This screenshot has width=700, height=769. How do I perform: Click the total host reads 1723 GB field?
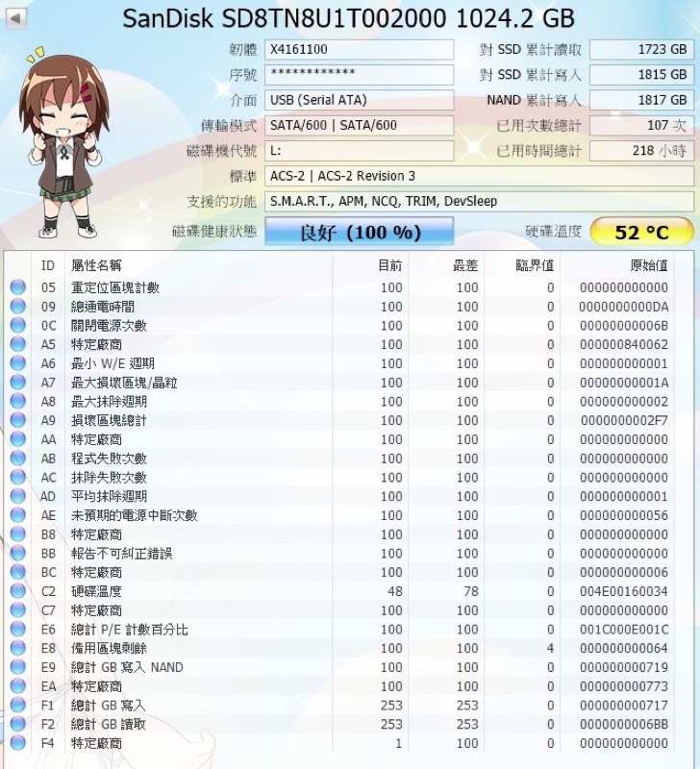(641, 50)
